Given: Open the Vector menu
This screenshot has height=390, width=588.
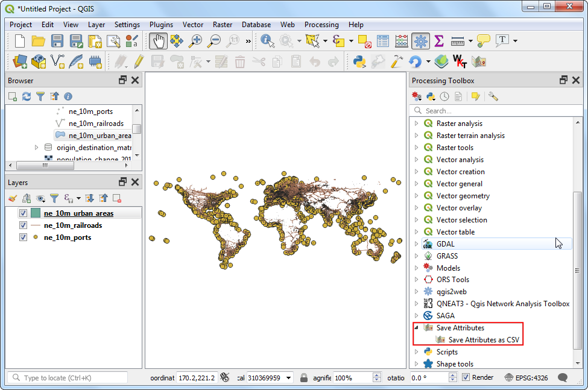Looking at the screenshot, I should pos(193,25).
